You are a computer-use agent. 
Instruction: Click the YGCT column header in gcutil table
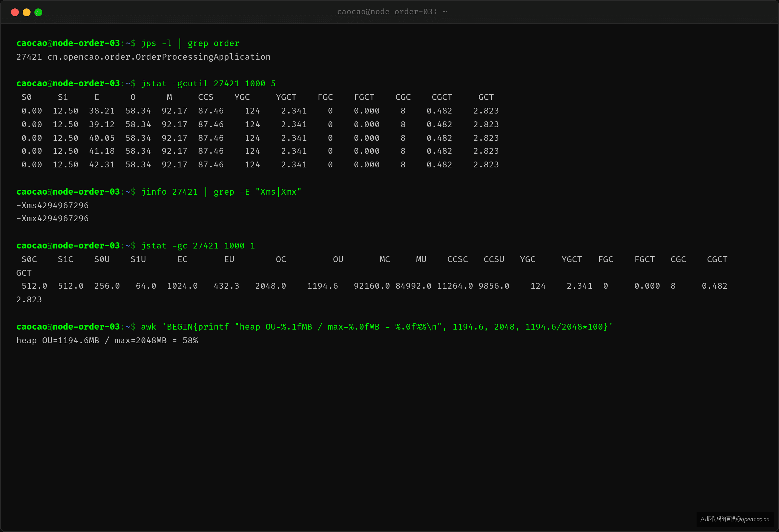286,97
